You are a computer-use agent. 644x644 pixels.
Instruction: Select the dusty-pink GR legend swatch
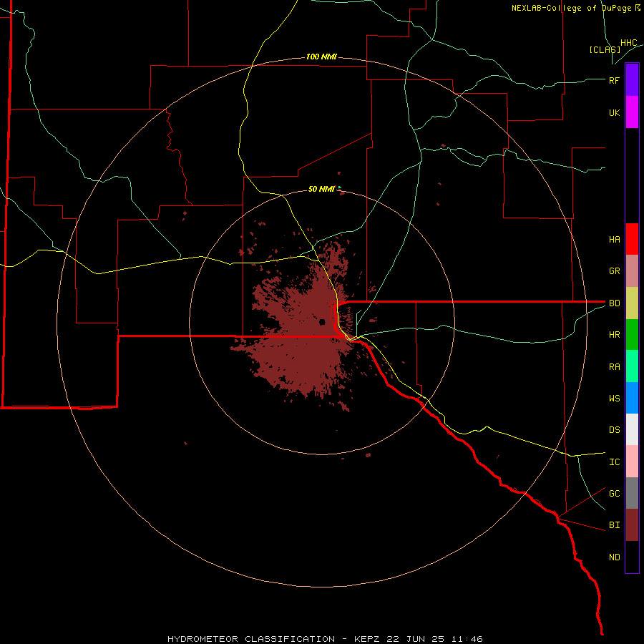coord(632,271)
